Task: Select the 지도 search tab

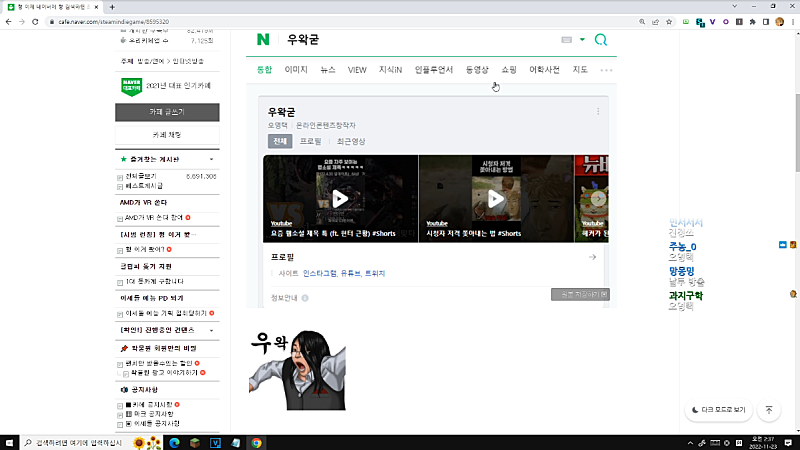Action: coord(580,70)
